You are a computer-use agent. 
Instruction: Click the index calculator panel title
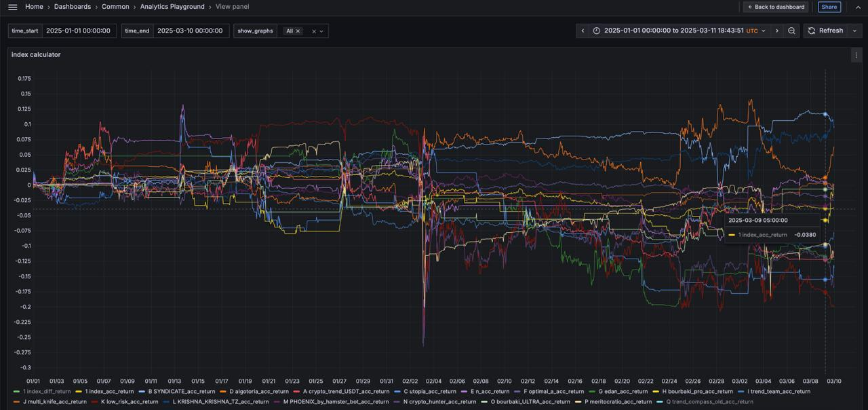[x=36, y=55]
